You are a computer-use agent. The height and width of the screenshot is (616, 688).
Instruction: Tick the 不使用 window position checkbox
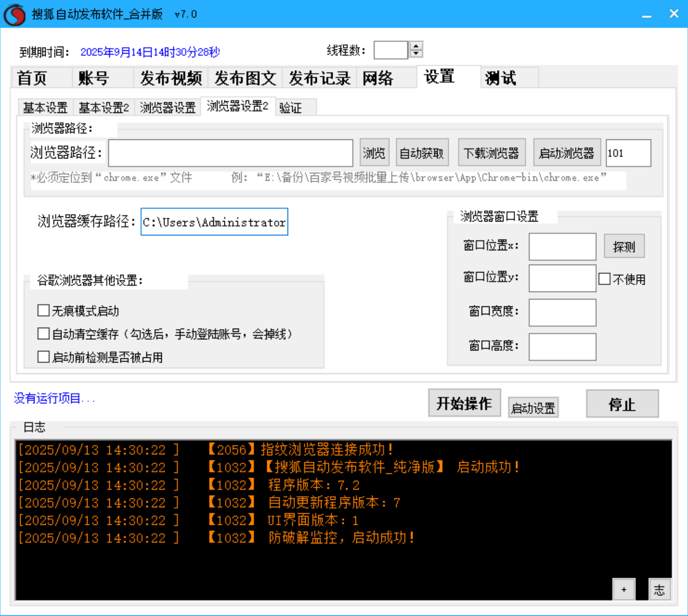[x=605, y=279]
